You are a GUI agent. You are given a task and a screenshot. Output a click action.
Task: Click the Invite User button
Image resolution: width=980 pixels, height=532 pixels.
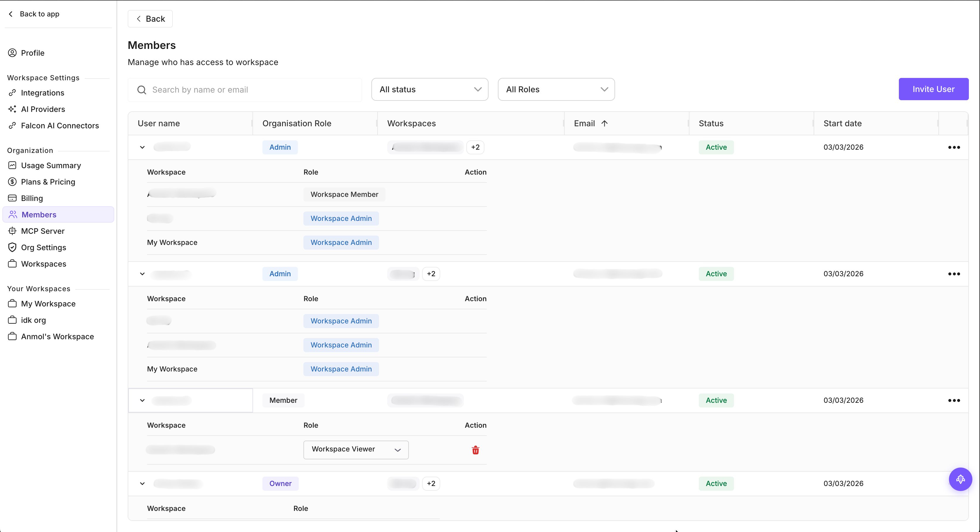point(934,89)
